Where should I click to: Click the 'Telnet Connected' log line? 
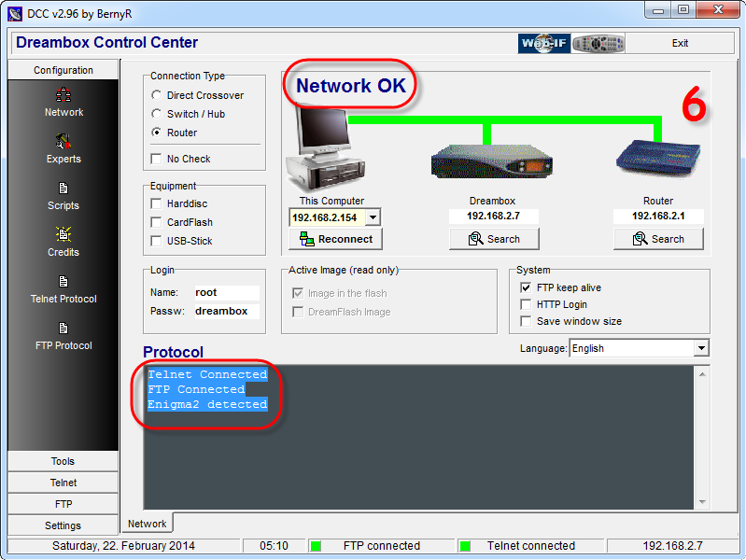[207, 374]
